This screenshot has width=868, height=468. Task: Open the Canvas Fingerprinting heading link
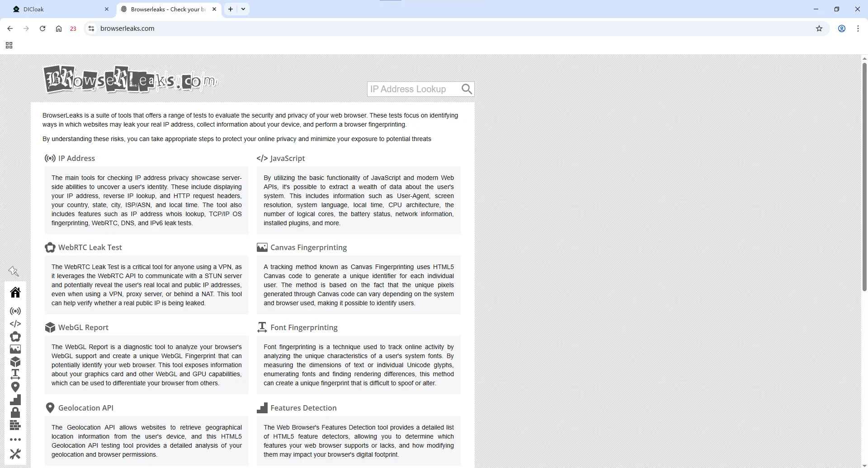pos(308,247)
